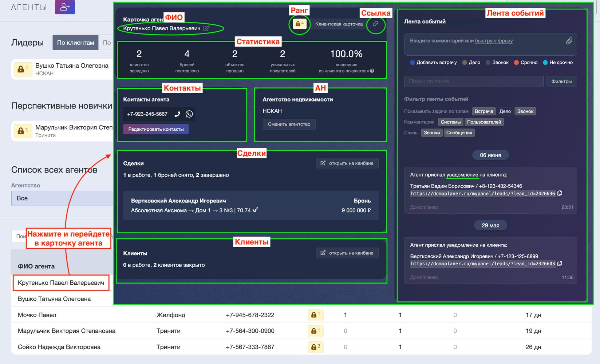Copy link for lead 2426636
The image size is (600, 364).
(x=560, y=193)
